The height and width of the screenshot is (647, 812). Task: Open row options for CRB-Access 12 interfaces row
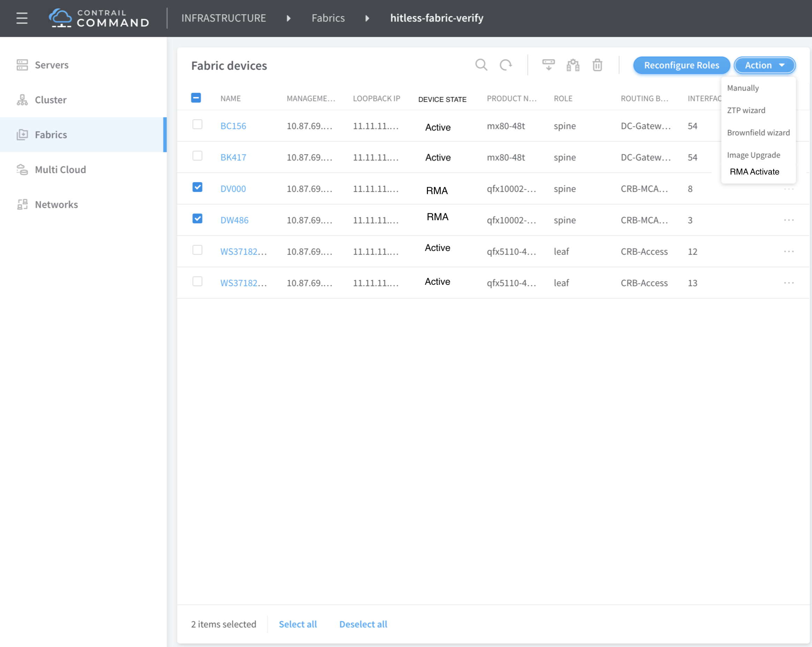789,251
